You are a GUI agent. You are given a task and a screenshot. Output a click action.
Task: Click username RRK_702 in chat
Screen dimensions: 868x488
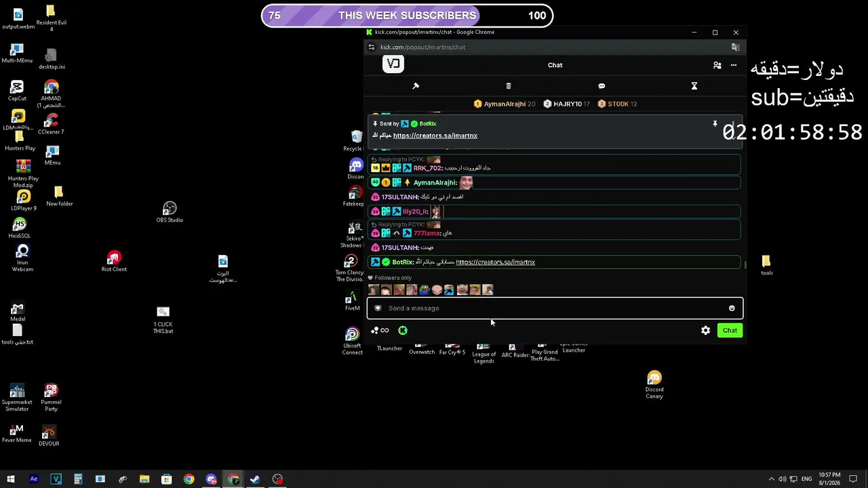(428, 168)
